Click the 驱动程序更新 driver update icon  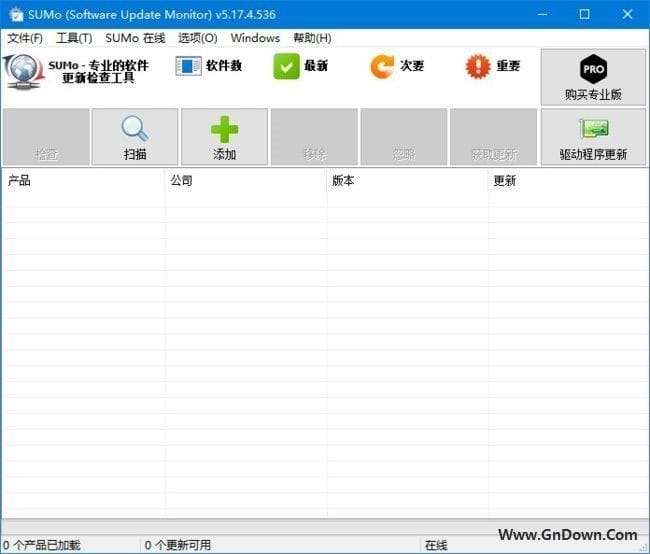[593, 129]
